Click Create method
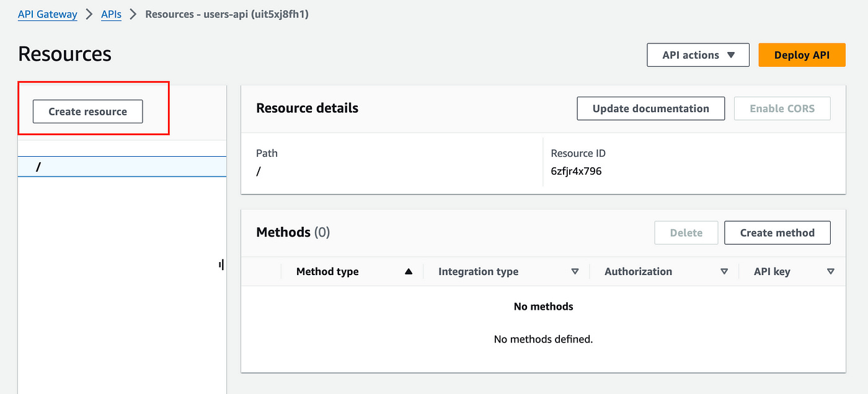 777,233
